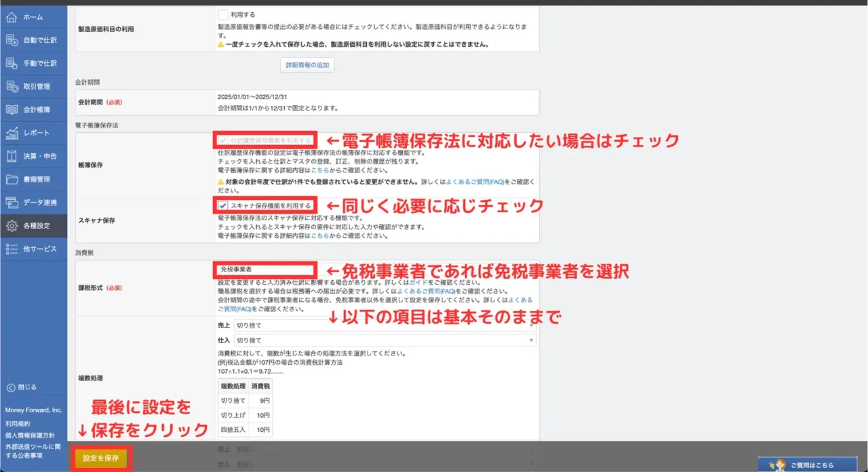Select the 取引管理 sidebar icon
The image size is (868, 472).
coord(12,86)
